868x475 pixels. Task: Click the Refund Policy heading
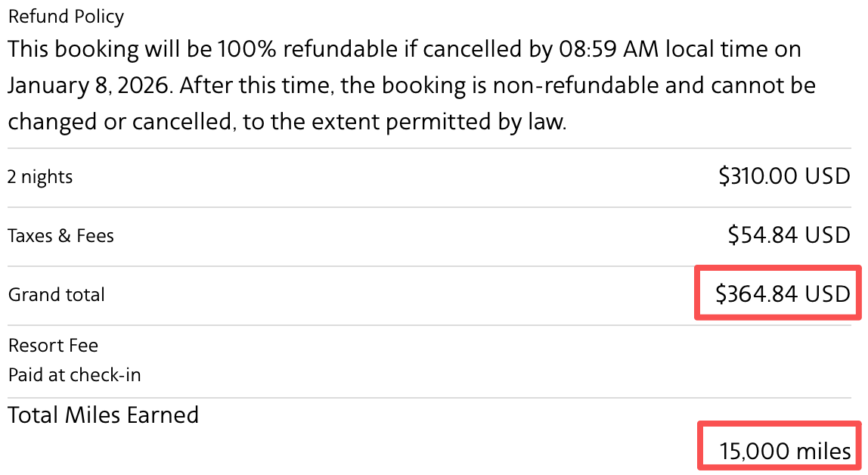pos(66,17)
